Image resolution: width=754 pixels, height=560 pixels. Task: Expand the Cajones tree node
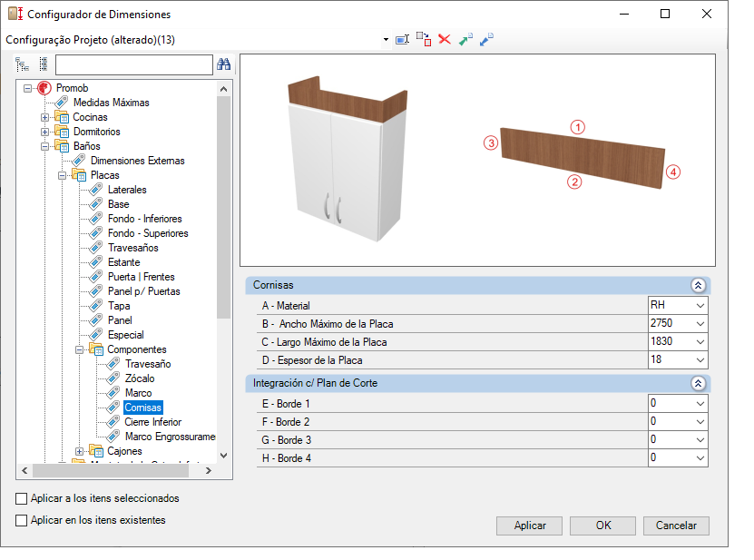(79, 451)
